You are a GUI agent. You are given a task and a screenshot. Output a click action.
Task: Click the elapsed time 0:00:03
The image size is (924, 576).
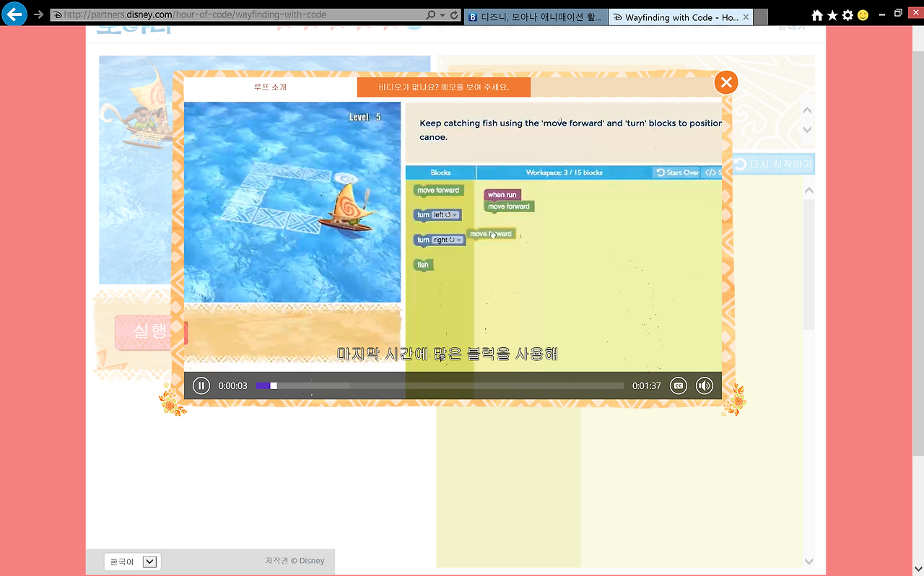click(x=232, y=386)
